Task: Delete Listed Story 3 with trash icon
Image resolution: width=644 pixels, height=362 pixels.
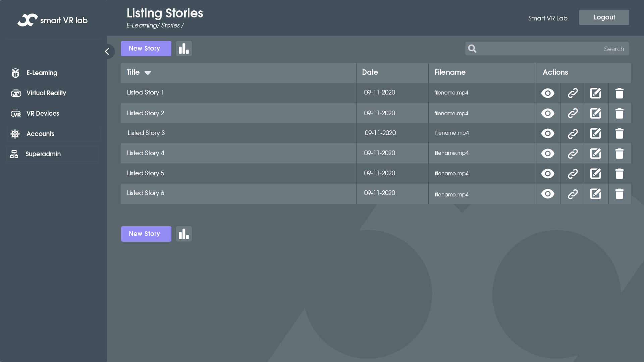Action: pyautogui.click(x=619, y=133)
